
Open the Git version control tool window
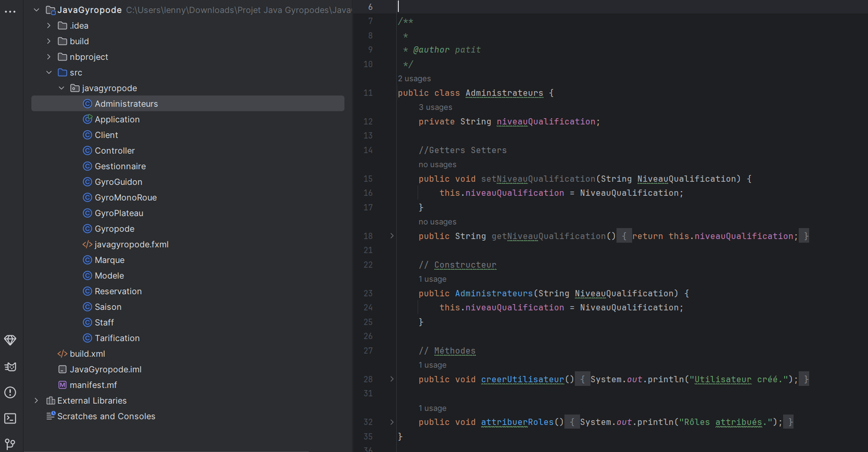coord(10,444)
